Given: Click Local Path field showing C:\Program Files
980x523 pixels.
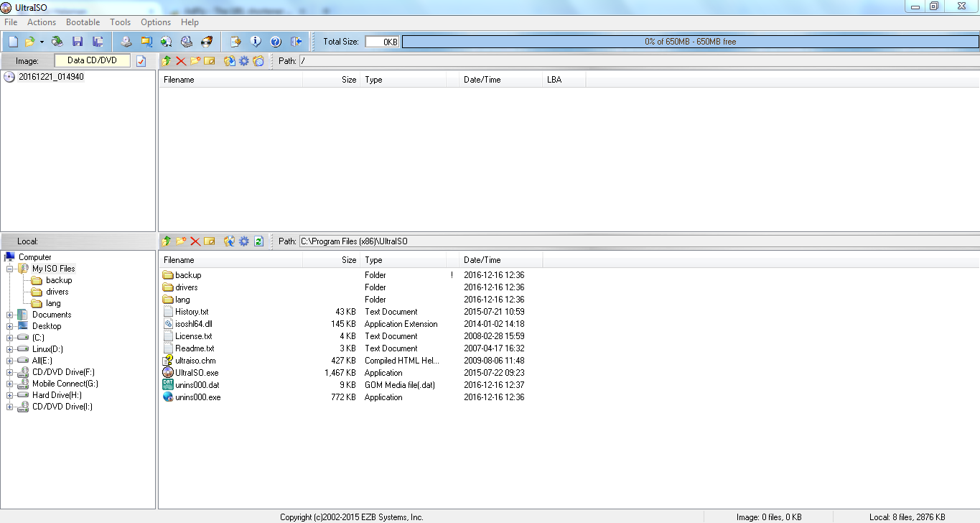Looking at the screenshot, I should coord(638,241).
